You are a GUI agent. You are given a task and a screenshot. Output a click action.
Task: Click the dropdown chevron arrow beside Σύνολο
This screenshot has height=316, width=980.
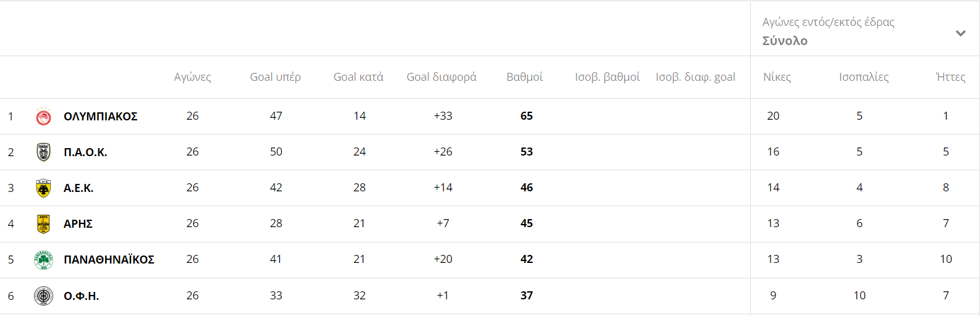960,33
